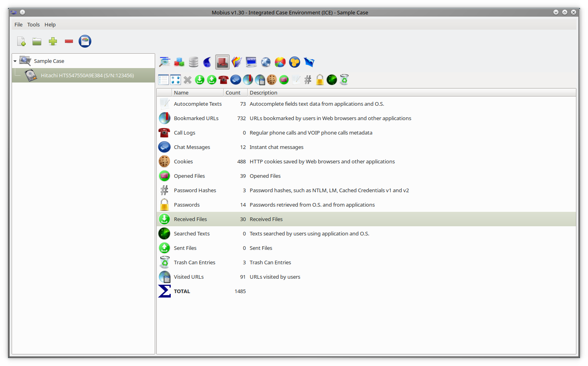588x366 pixels.
Task: Click the red minus remove item icon
Action: point(69,41)
